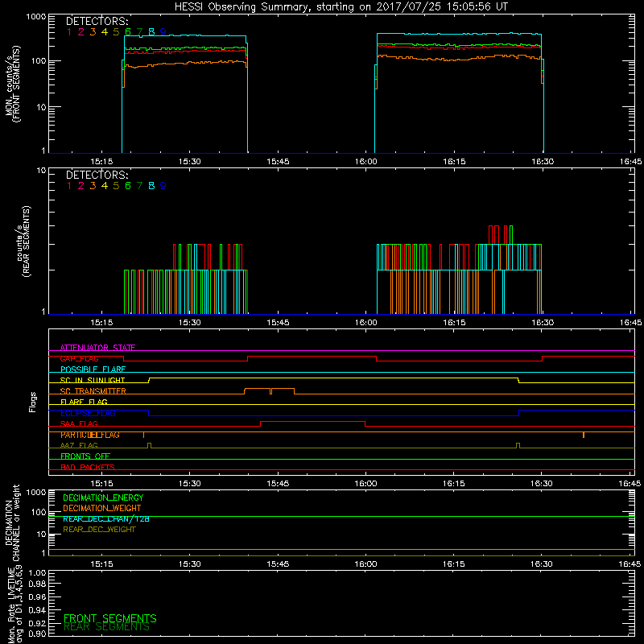
Task: Select orange detector 3 in front segments legend
Action: pos(93,31)
